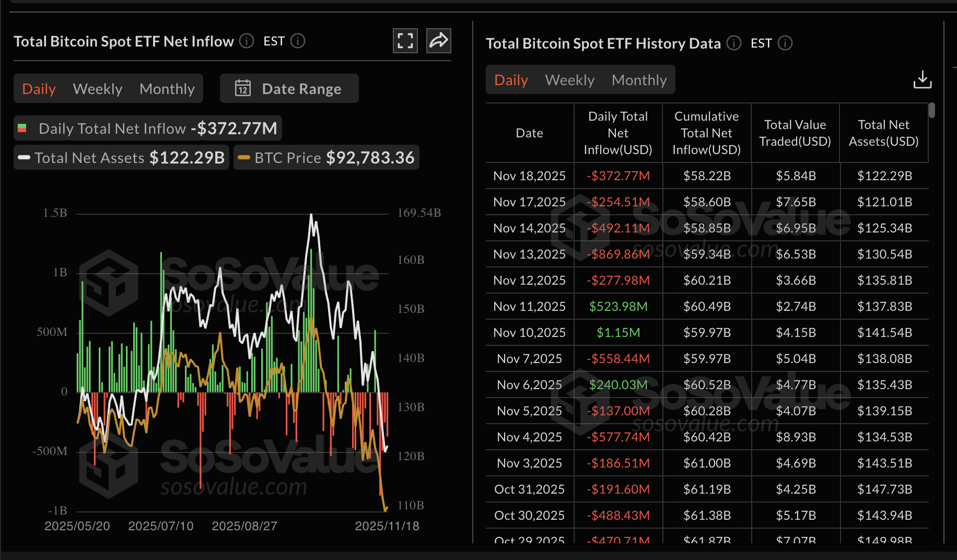This screenshot has height=560, width=957.
Task: Click the Daily tab in the History Data panel
Action: (x=510, y=79)
